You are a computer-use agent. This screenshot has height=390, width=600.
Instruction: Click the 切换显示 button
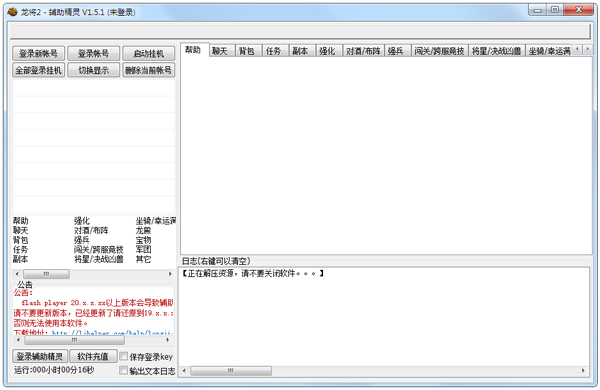click(93, 70)
